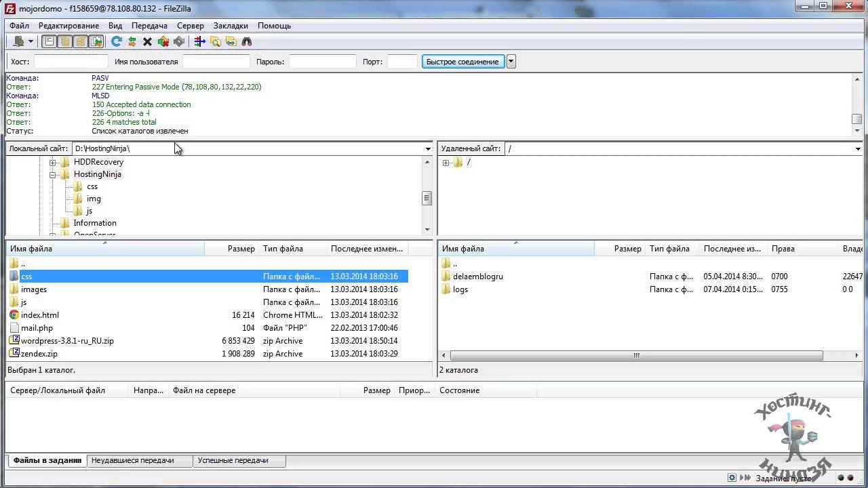Click the remote file list horizontal scrollbar
Screen dimensions: 868x488
(x=636, y=356)
